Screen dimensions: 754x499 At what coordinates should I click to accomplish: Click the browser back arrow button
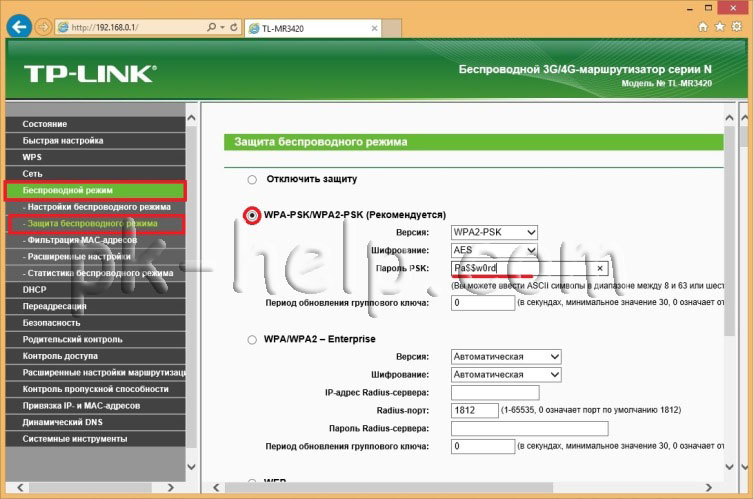click(19, 26)
